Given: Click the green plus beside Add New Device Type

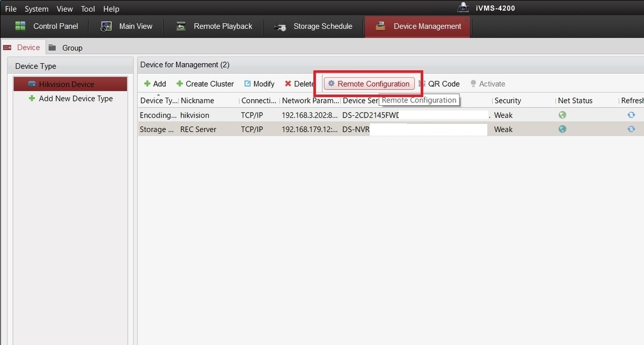Looking at the screenshot, I should pyautogui.click(x=32, y=98).
